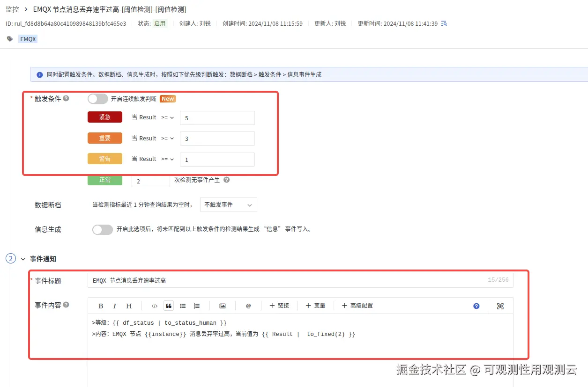Click the help icon beside 事件内容
Viewport: 588px width, 387px height.
66,305
